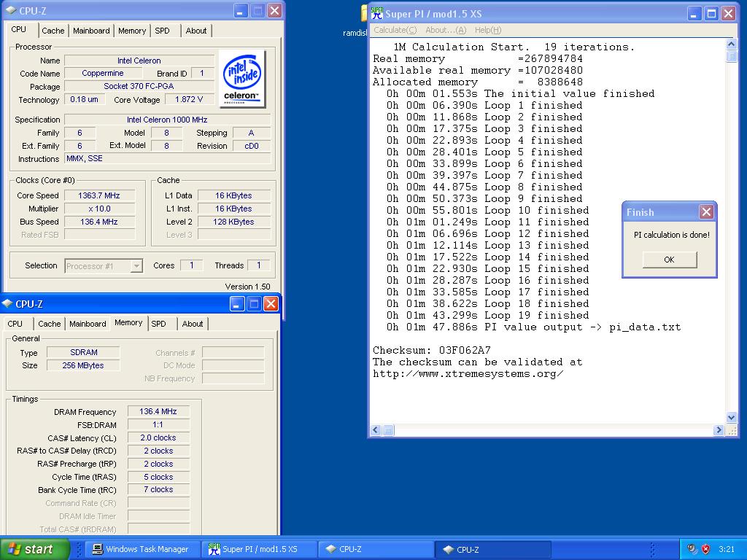Click the taskbar clock showing 3:21
747x560 pixels.
coord(727,549)
